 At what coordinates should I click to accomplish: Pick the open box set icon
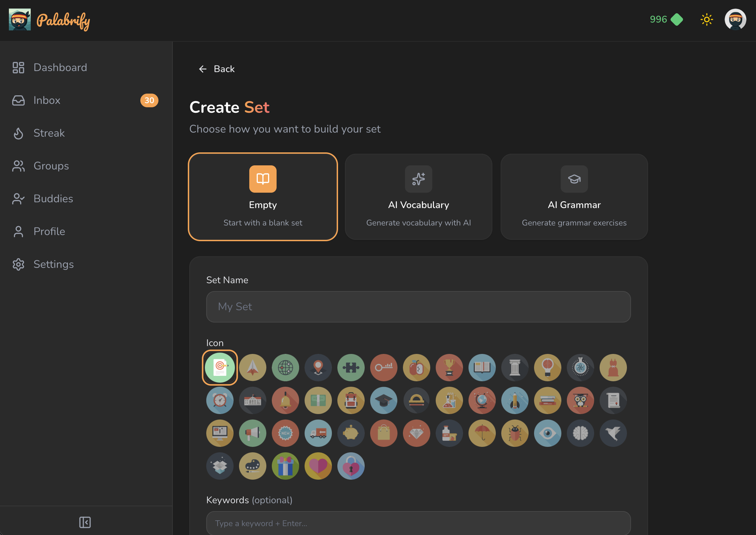click(x=220, y=466)
